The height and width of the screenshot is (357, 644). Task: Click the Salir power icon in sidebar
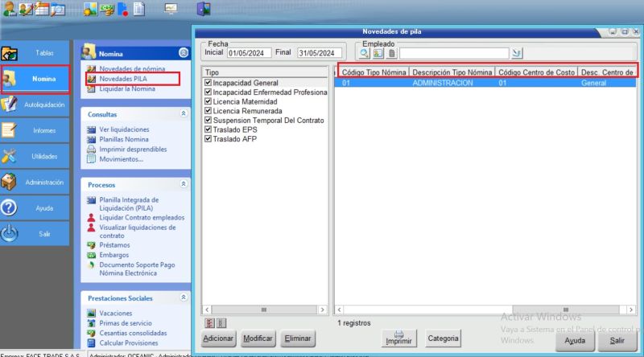[10, 233]
